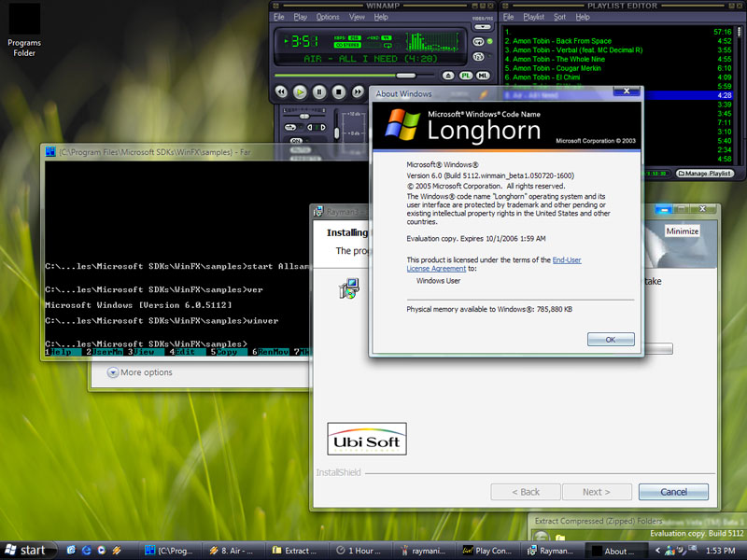Click Winamp's Eject button
The image size is (747, 560).
pos(448,76)
